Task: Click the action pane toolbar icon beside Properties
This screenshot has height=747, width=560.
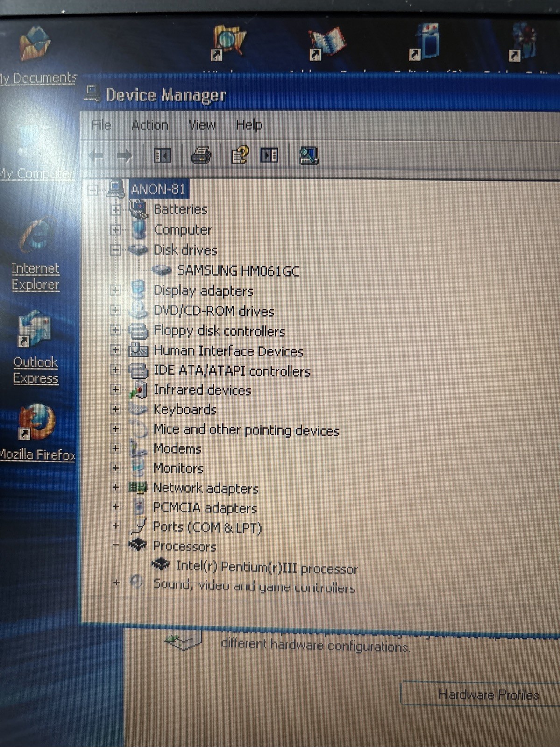Action: (x=269, y=155)
